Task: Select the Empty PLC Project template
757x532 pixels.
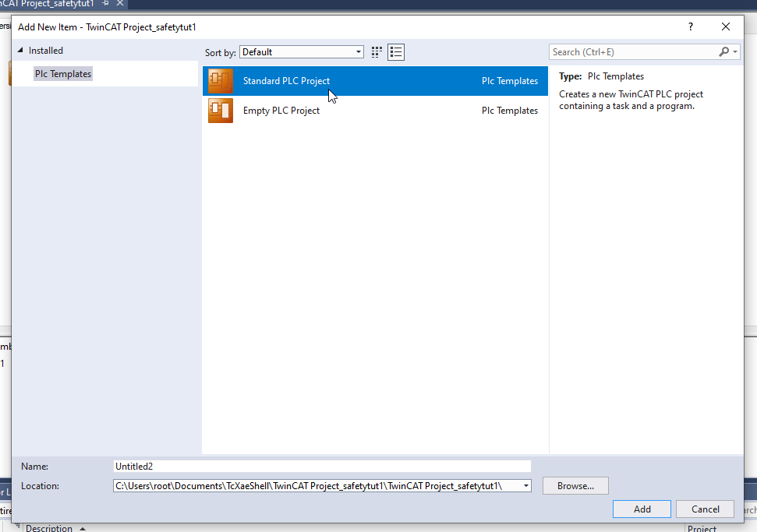Action: click(375, 111)
